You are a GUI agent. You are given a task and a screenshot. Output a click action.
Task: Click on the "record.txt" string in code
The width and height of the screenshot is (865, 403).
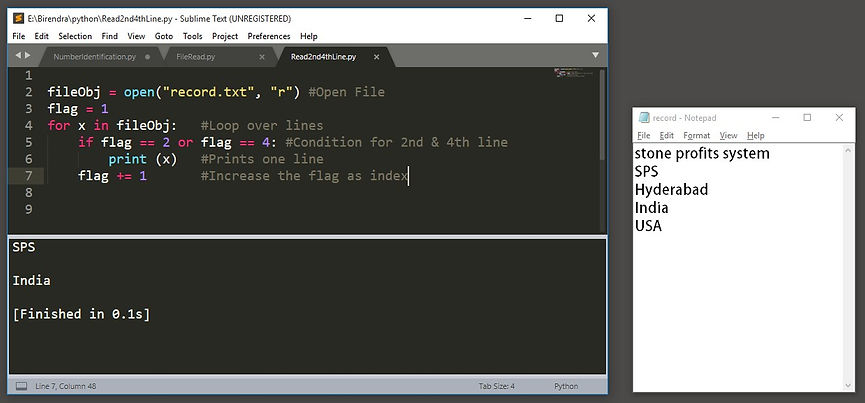(x=209, y=92)
